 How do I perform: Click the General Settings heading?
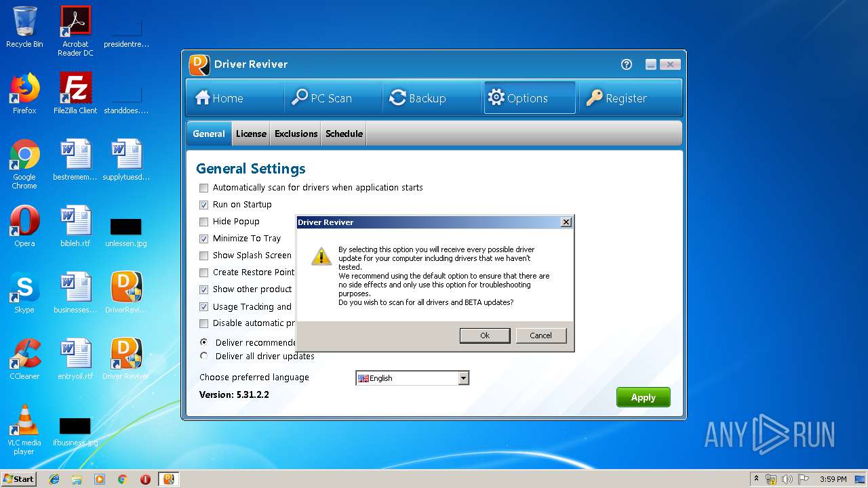pos(251,169)
